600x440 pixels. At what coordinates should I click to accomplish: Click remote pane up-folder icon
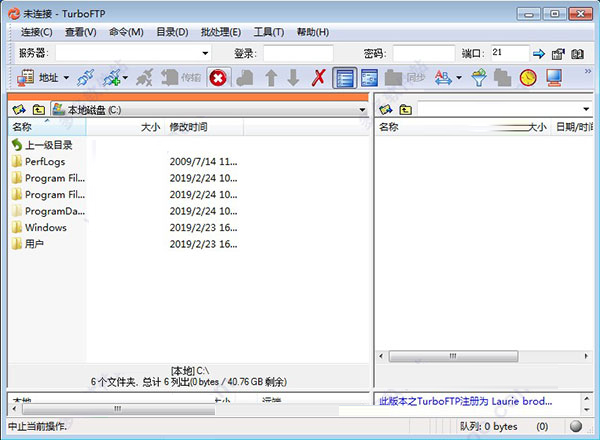405,110
